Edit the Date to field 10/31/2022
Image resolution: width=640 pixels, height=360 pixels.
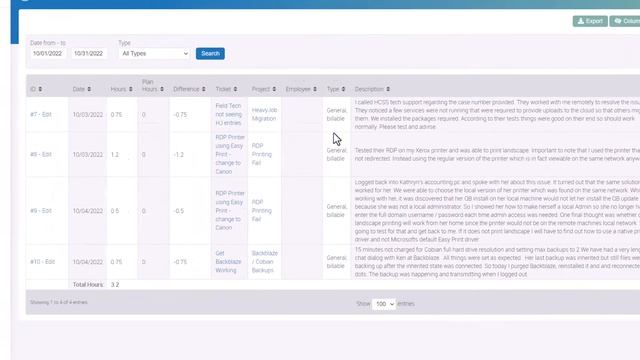point(89,53)
